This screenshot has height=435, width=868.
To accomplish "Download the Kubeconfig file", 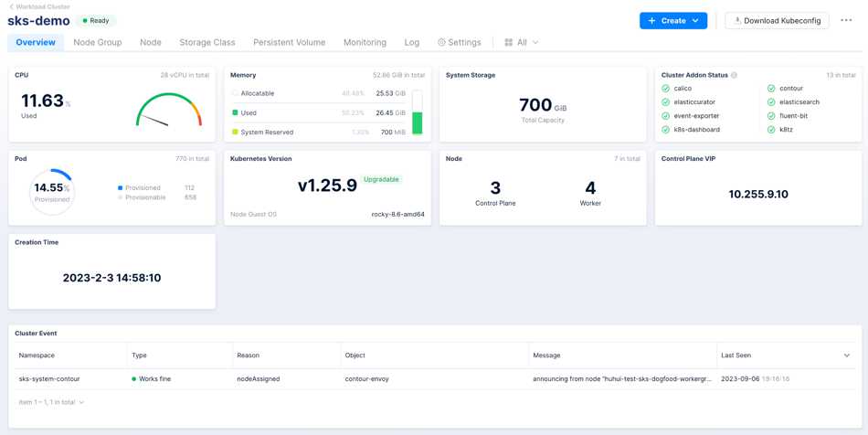I will pyautogui.click(x=777, y=20).
